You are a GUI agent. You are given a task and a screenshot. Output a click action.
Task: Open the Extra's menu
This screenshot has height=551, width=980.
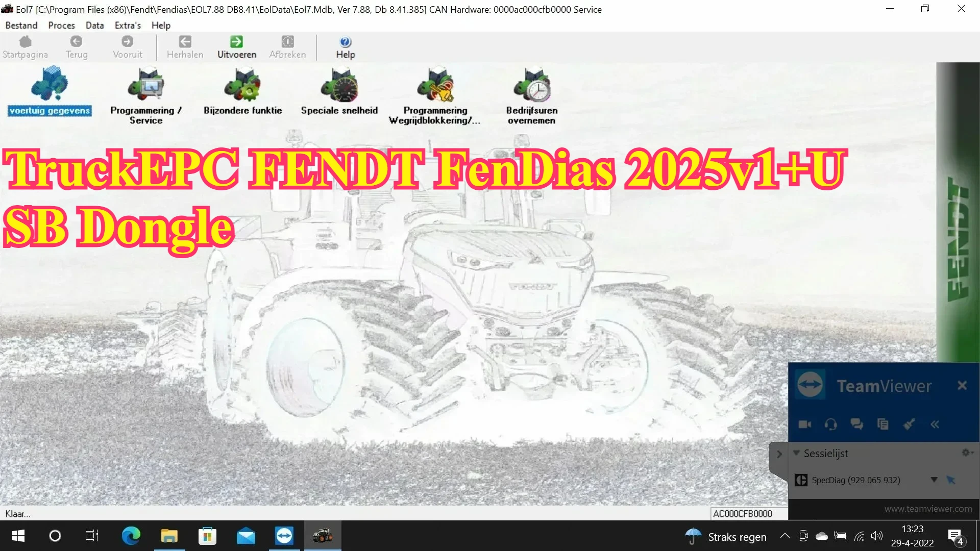128,25
